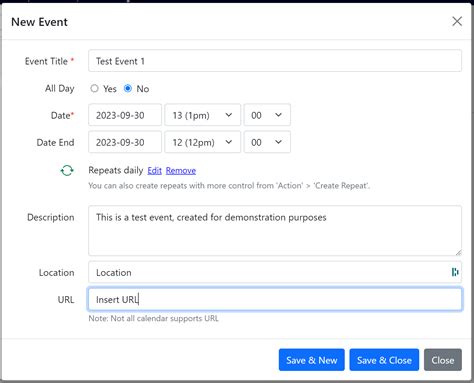Click inside the Description text area

[x=275, y=231]
